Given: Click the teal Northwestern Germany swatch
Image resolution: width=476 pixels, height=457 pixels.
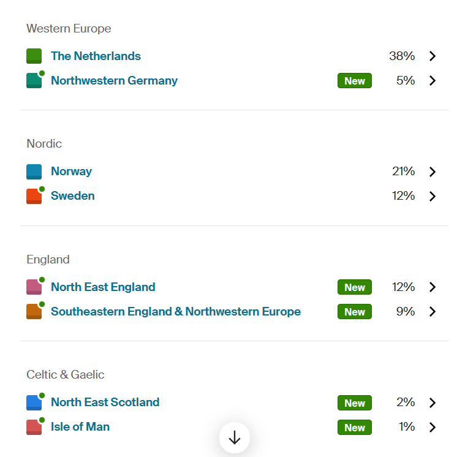Looking at the screenshot, I should [x=34, y=81].
